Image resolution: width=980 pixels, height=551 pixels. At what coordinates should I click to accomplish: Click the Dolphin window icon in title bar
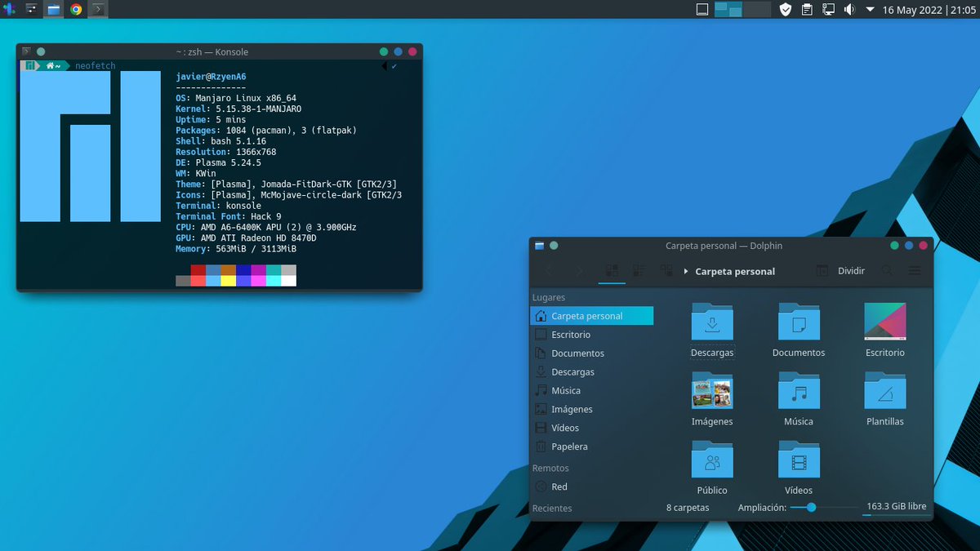coord(539,246)
